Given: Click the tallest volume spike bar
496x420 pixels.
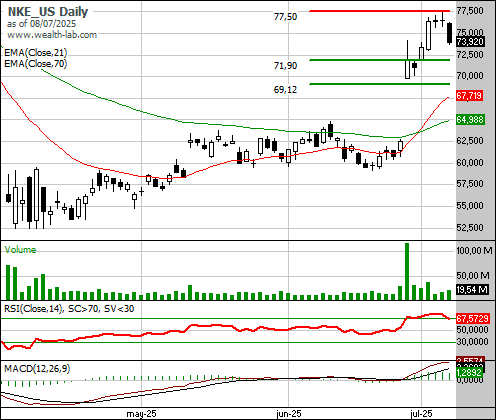Looking at the screenshot, I should coord(407,271).
